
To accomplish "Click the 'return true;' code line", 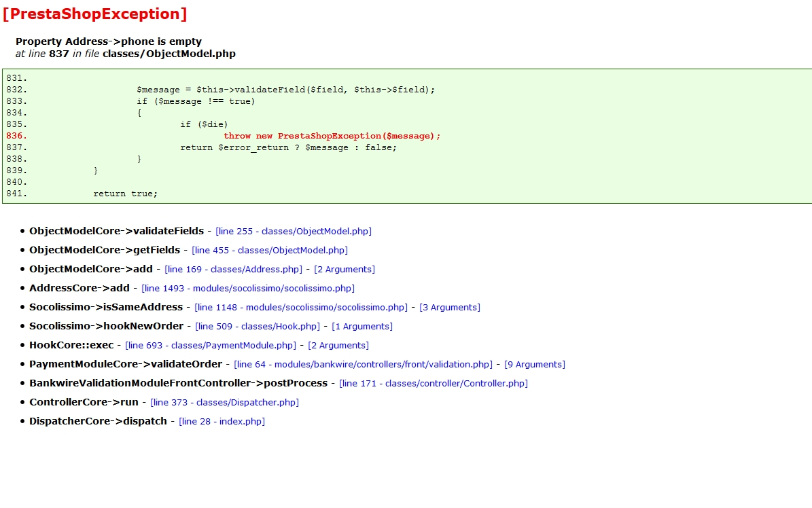I will (125, 194).
